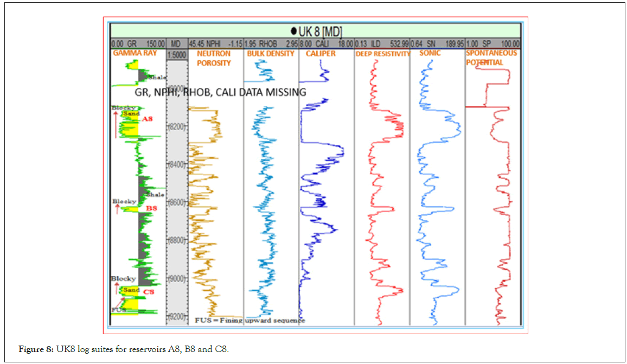Open the CALI track header
The height and width of the screenshot is (364, 627).
[x=326, y=43]
